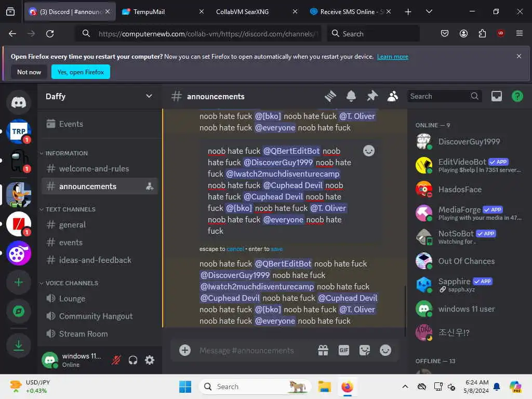Image resolution: width=532 pixels, height=399 pixels.
Task: Collapse the TEXT CHANNELS category
Action: (x=68, y=209)
